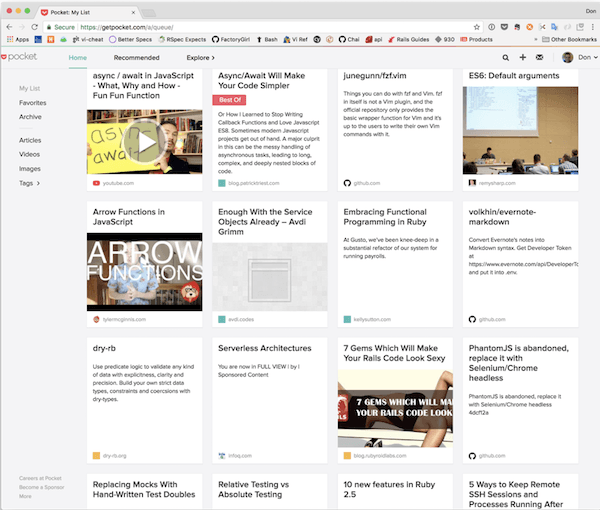This screenshot has height=510, width=600.
Task: Switch to the Recommended tab
Action: [x=136, y=58]
